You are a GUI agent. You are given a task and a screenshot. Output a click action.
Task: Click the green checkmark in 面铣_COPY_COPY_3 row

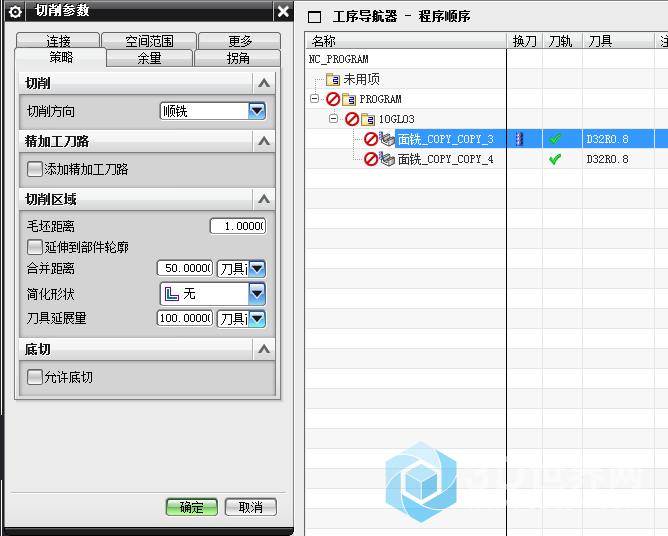[x=555, y=139]
